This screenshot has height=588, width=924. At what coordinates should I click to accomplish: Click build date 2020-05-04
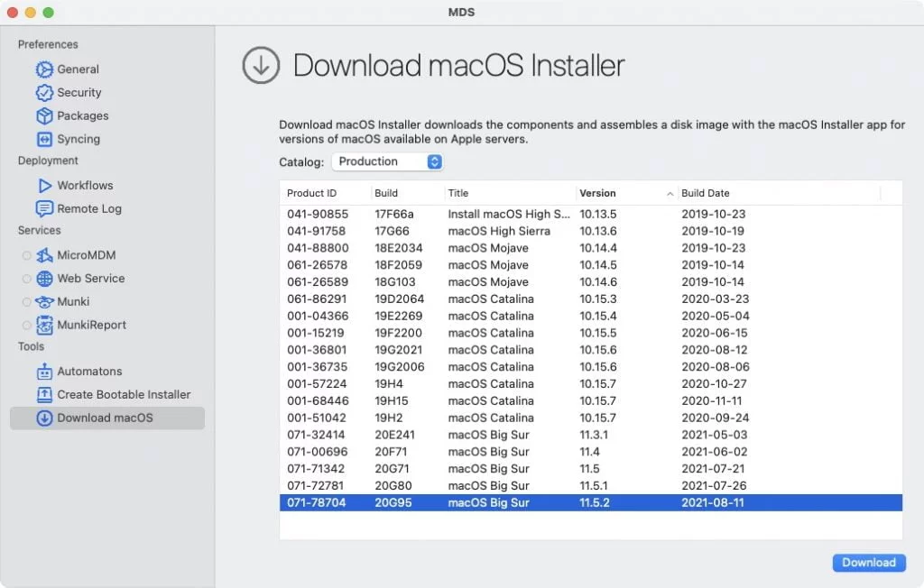click(716, 317)
